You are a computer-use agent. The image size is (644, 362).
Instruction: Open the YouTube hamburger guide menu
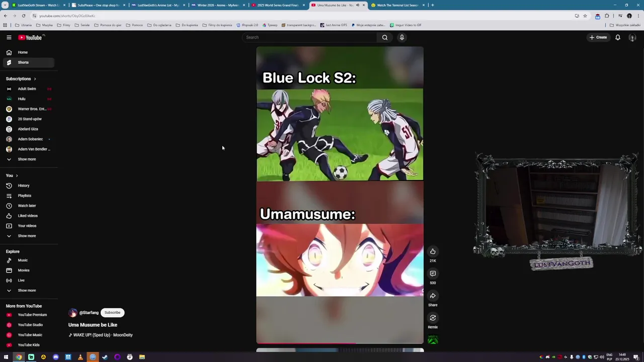pos(9,37)
